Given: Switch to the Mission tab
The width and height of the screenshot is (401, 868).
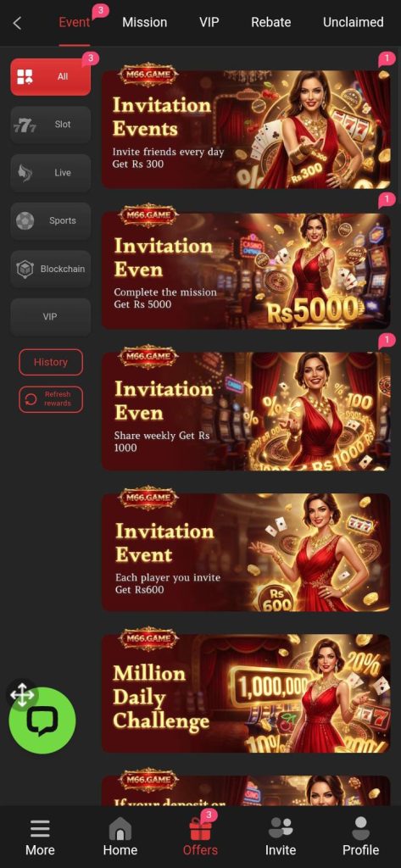Looking at the screenshot, I should click(145, 22).
